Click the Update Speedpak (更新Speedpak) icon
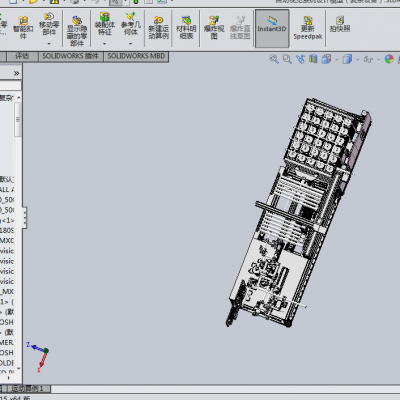 point(308,28)
